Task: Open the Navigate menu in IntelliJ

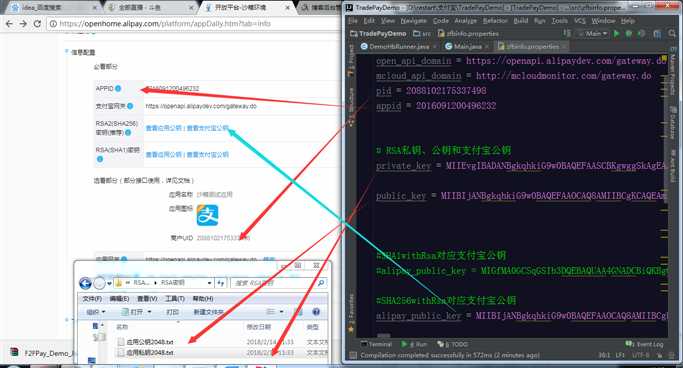Action: click(413, 20)
